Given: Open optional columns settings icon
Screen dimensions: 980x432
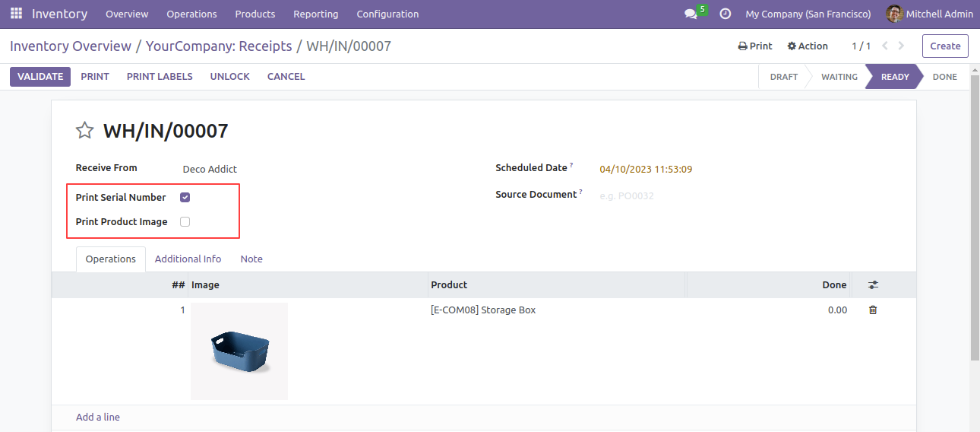Looking at the screenshot, I should tap(873, 284).
